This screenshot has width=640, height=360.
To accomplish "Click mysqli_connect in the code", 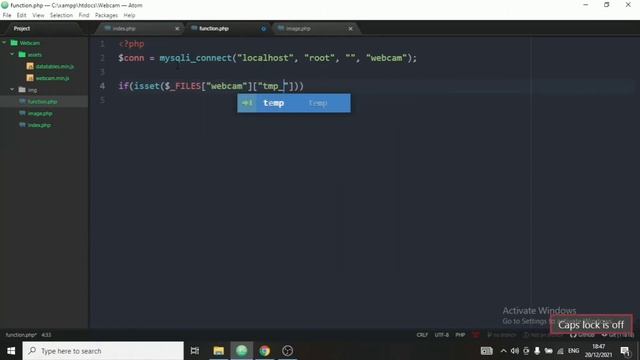I will pyautogui.click(x=196, y=58).
